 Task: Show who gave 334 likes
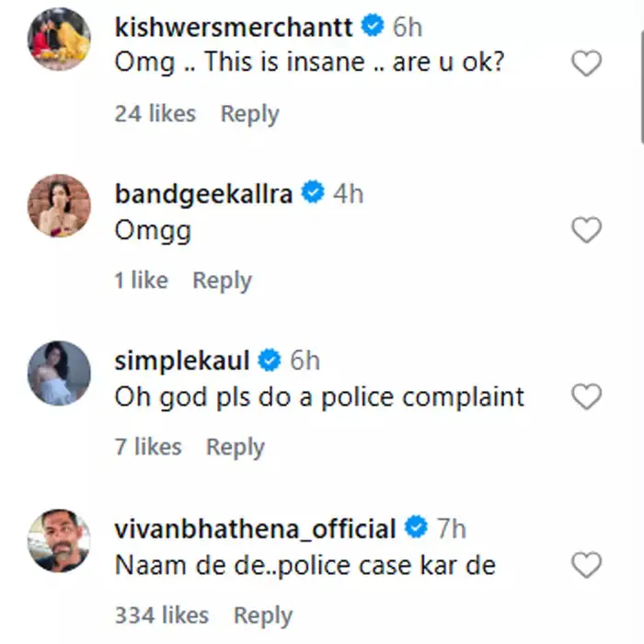[x=161, y=615]
